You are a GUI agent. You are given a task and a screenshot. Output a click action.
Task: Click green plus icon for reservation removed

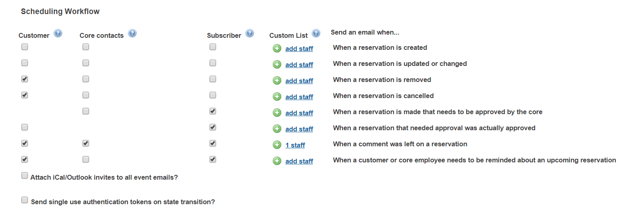coord(277,81)
